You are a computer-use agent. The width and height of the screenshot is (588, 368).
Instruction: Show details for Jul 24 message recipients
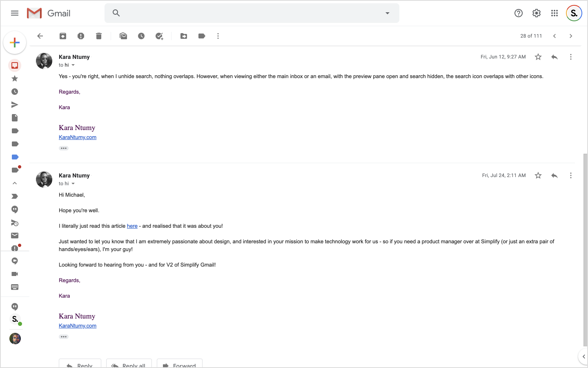73,184
